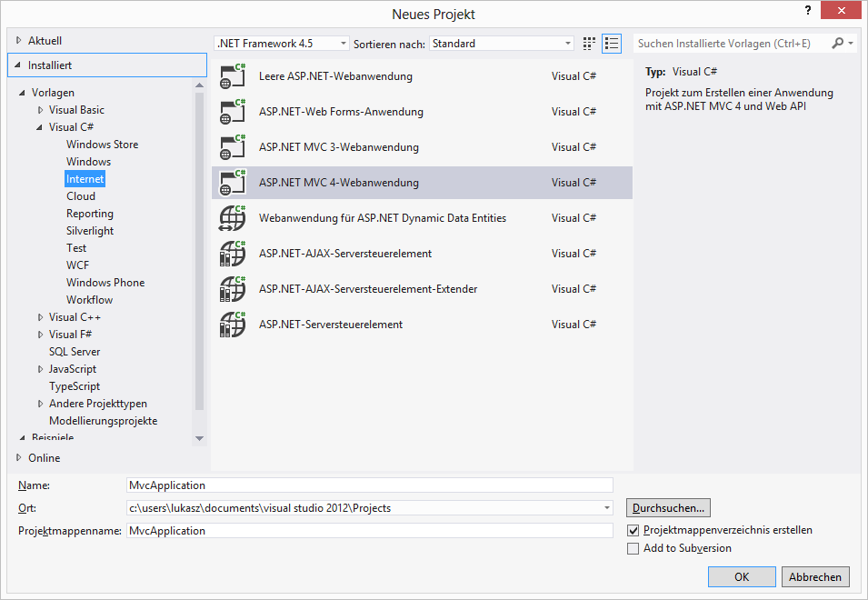The image size is (868, 600).
Task: Open the .NET Framework 4.5 dropdown
Action: point(282,43)
